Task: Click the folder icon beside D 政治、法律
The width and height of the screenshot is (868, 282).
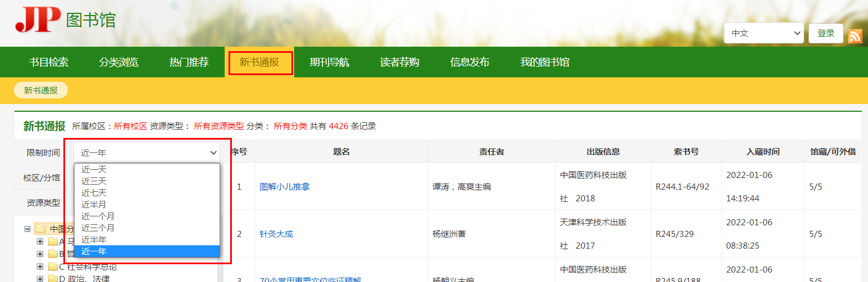Action: click(x=53, y=279)
